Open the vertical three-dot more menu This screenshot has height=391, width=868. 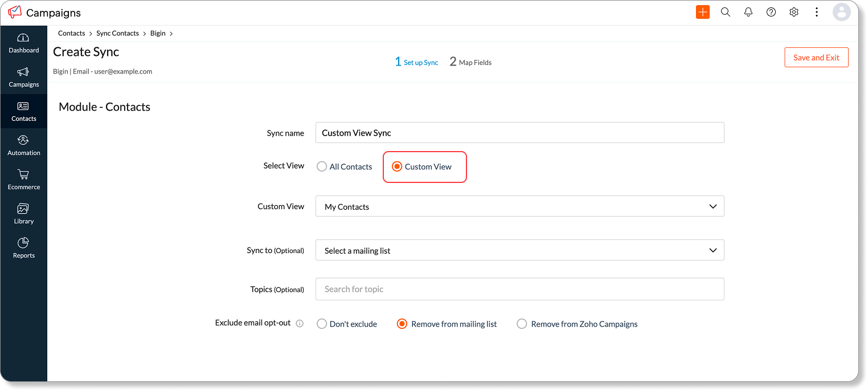coord(817,12)
